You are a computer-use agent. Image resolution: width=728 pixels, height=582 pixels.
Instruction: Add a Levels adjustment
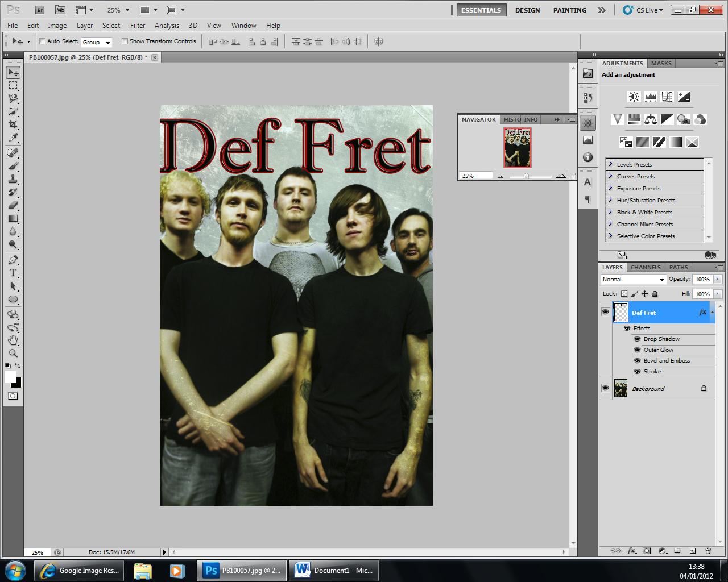click(650, 97)
